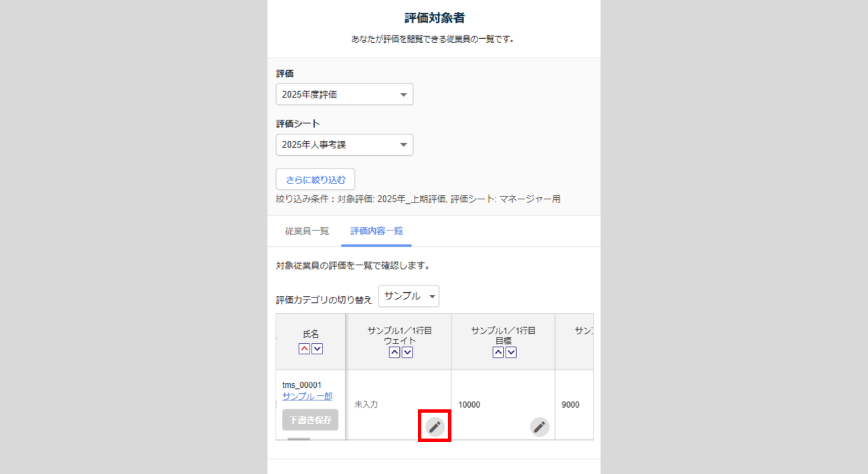Click the 10000 target value cell
868x474 pixels.
coord(469,404)
